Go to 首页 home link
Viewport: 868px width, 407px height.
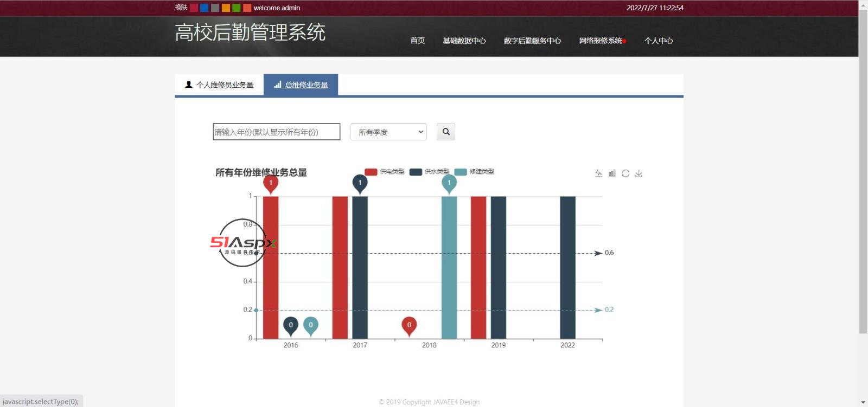point(417,41)
